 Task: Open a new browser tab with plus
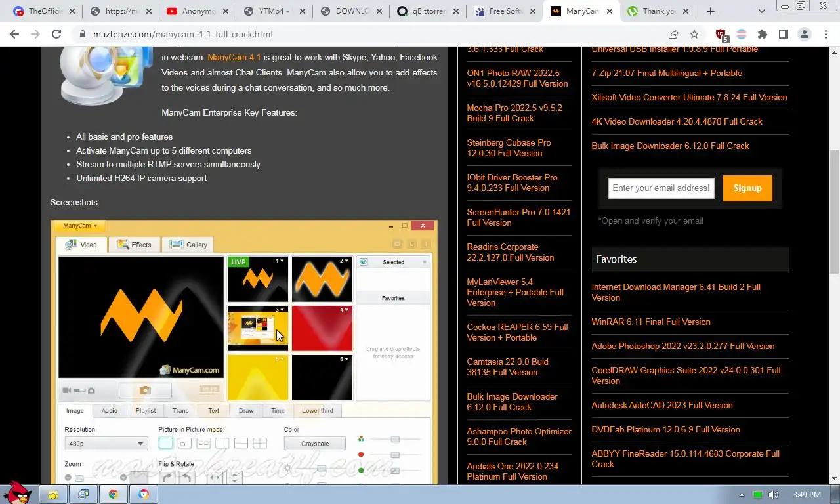click(x=710, y=11)
